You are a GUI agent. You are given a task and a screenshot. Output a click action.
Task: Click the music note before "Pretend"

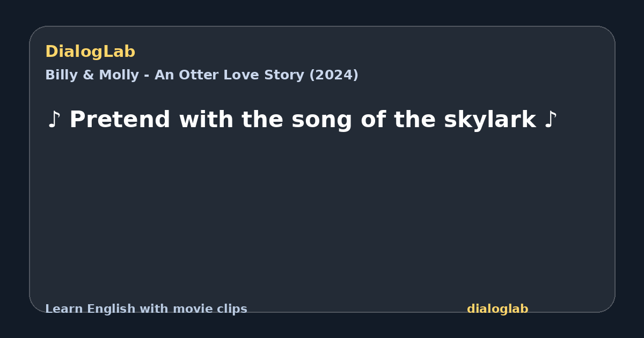tap(54, 120)
